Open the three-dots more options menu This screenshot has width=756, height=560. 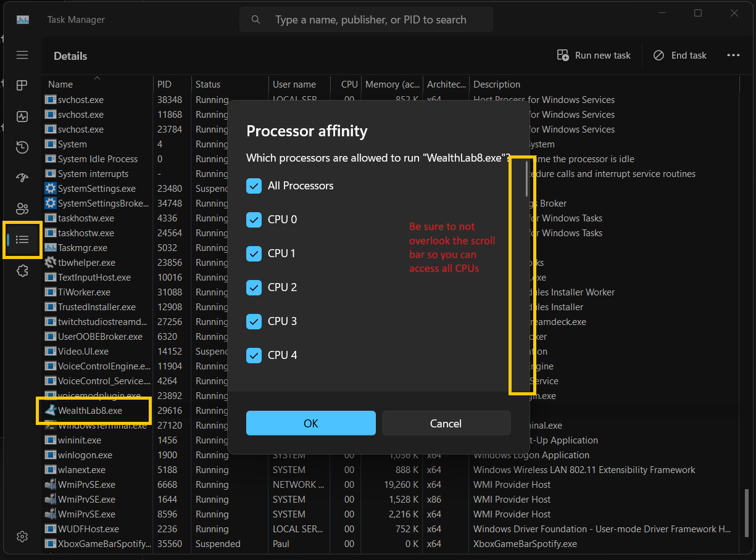click(x=733, y=56)
